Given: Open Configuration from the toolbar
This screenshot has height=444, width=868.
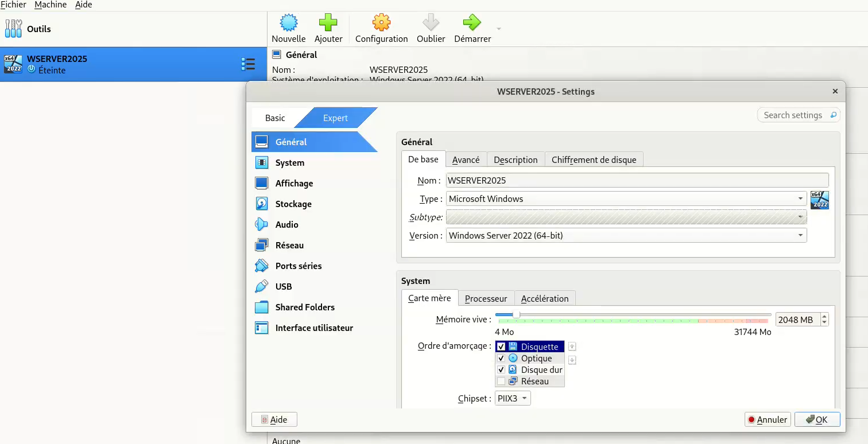Looking at the screenshot, I should pyautogui.click(x=381, y=27).
